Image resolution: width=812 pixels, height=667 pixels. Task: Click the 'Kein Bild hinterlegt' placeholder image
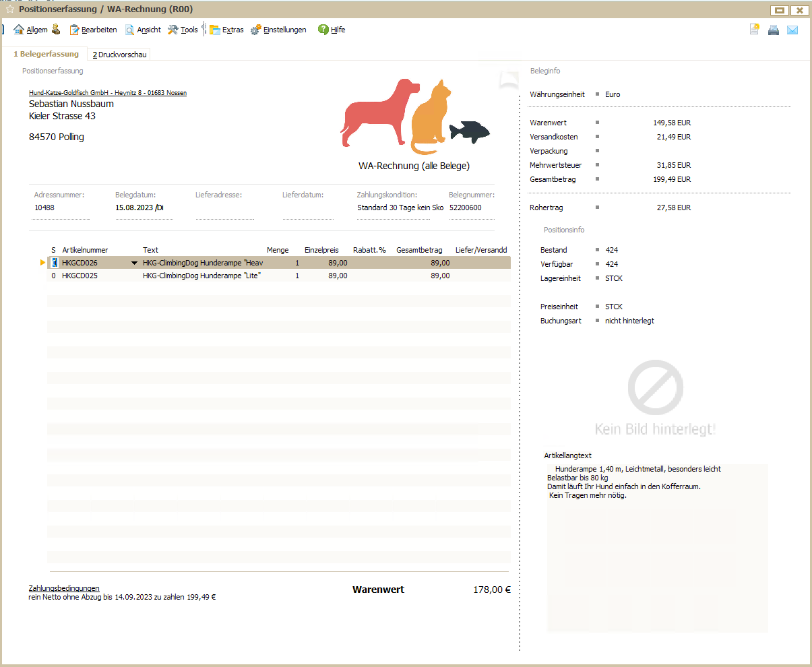(x=655, y=398)
